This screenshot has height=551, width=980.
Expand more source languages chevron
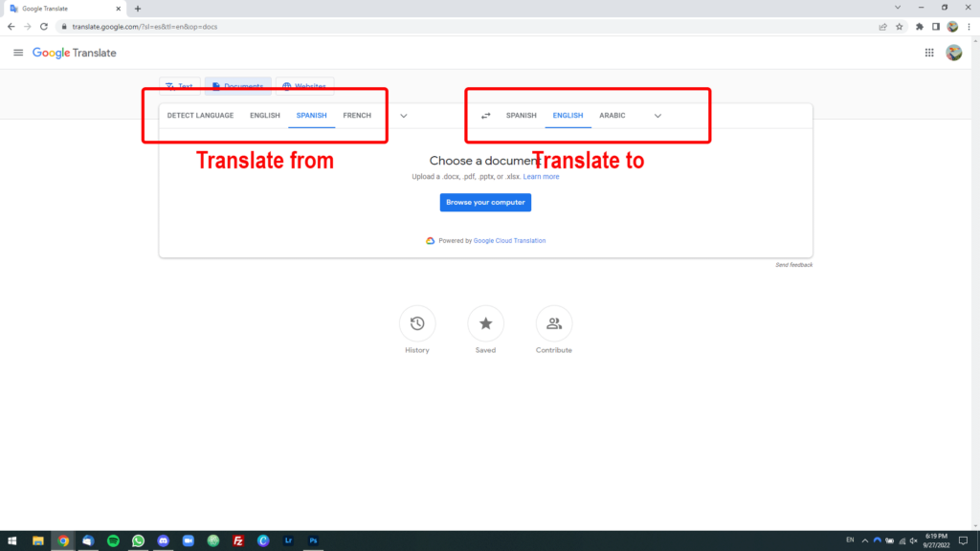click(x=404, y=116)
